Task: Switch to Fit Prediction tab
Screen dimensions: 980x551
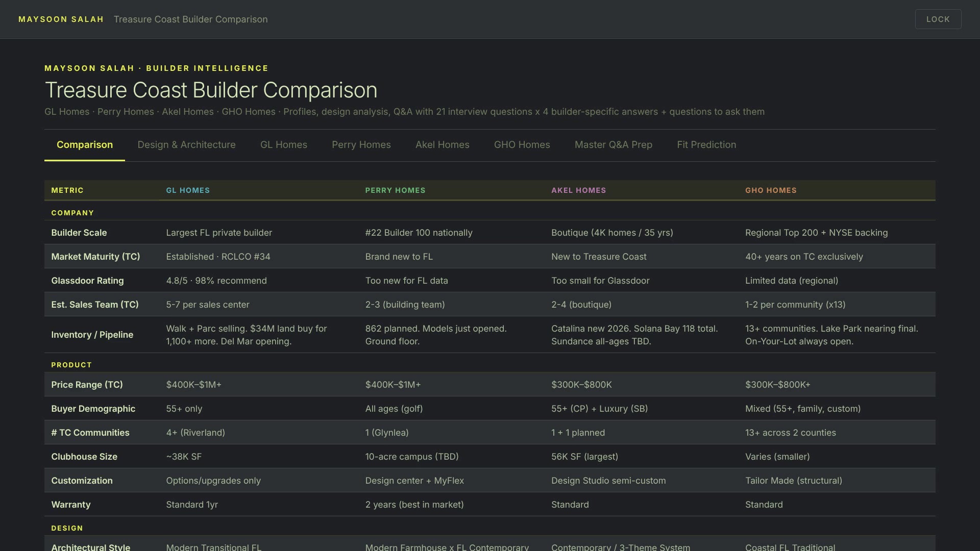Action: (x=706, y=145)
